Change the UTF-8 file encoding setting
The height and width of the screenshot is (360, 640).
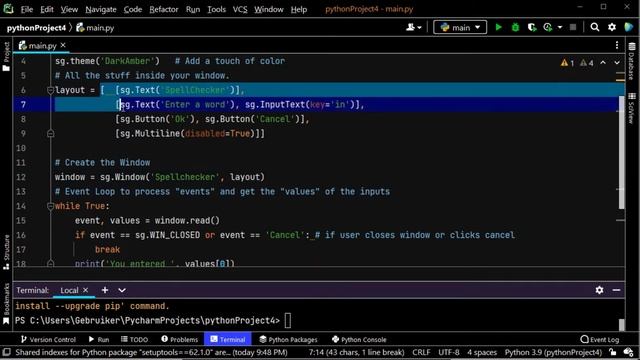[x=449, y=352]
